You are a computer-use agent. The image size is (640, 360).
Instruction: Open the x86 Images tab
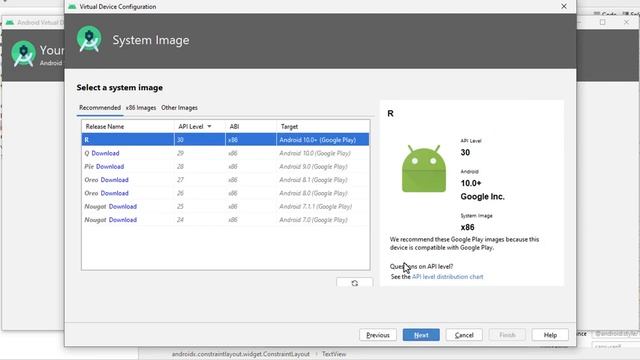(141, 108)
